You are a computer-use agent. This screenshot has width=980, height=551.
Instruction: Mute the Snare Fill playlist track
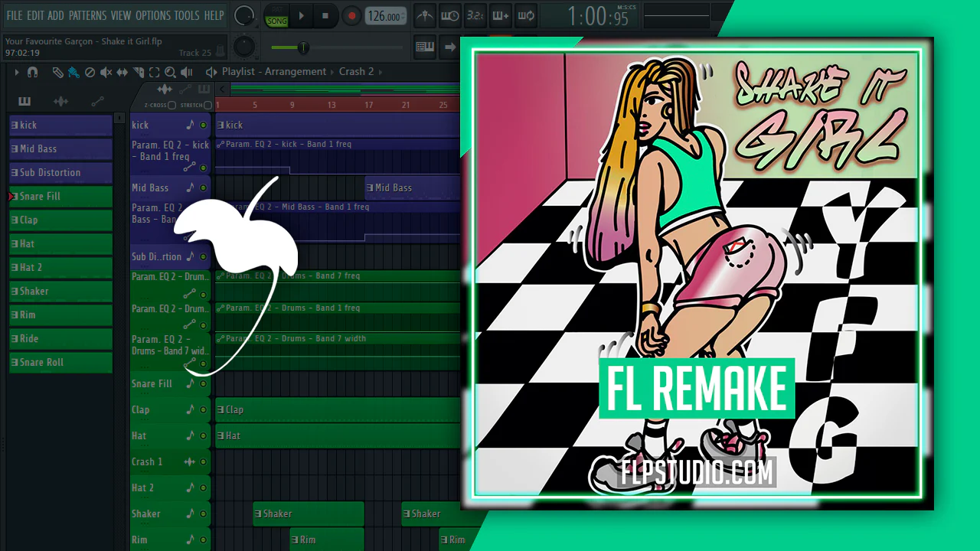(203, 384)
